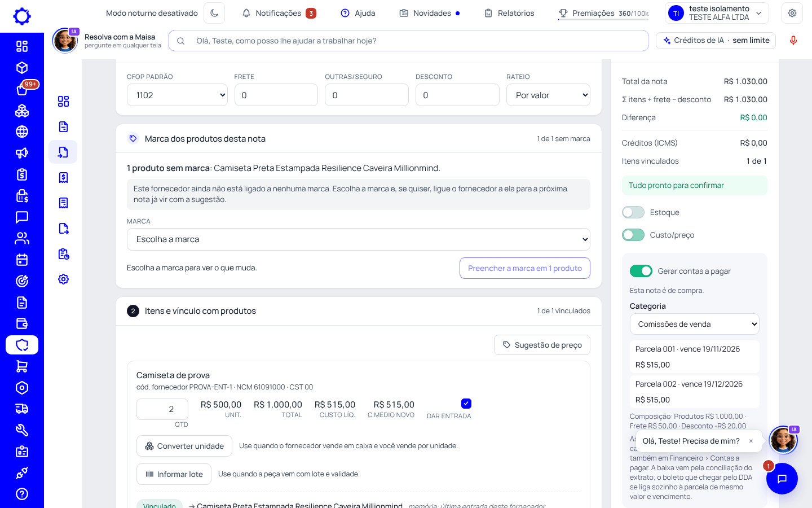The image size is (812, 508).
Task: Open Novidades in top bar
Action: pyautogui.click(x=430, y=13)
